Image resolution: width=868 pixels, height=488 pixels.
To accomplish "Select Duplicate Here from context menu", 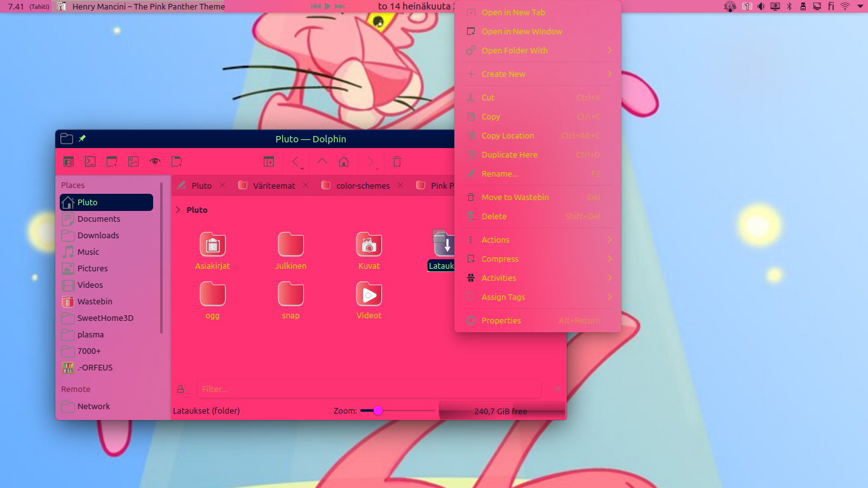I will (x=538, y=155).
